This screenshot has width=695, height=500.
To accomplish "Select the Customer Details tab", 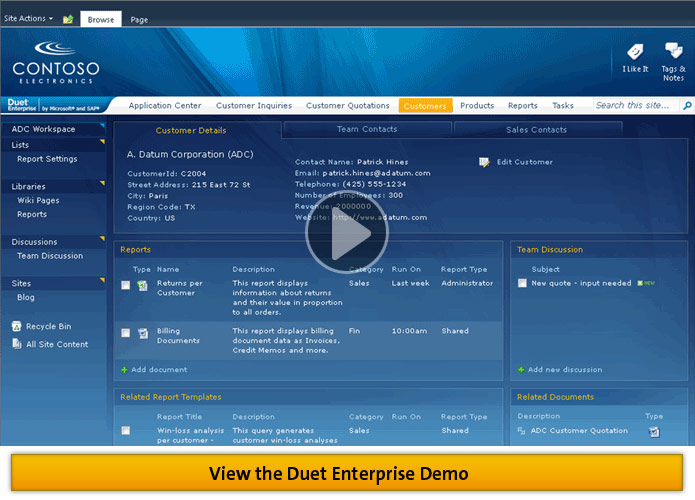I will point(191,130).
